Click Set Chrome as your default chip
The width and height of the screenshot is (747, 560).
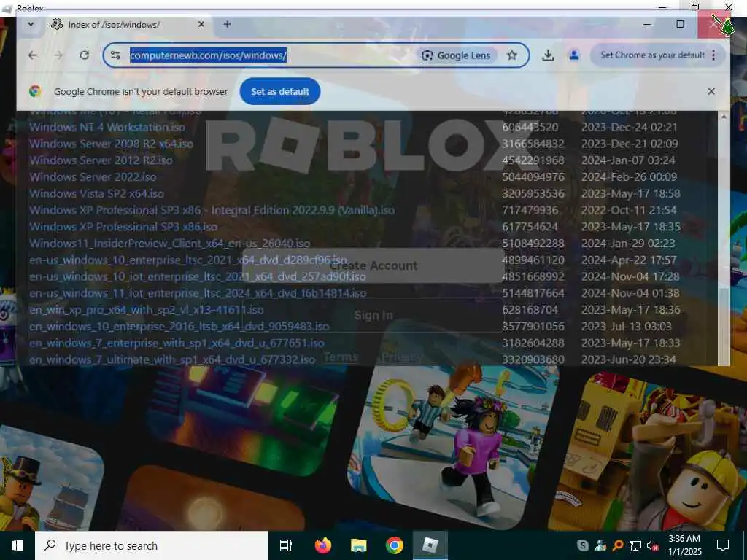point(652,55)
